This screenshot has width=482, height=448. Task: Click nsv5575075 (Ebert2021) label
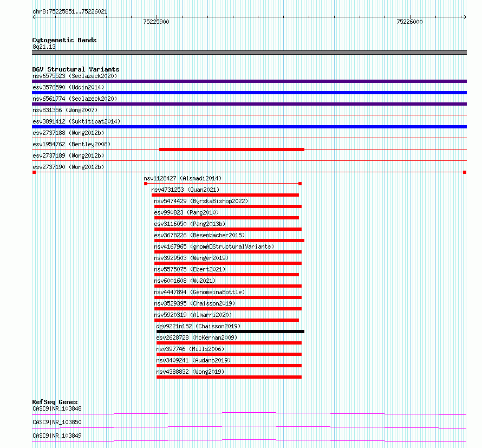190,269
